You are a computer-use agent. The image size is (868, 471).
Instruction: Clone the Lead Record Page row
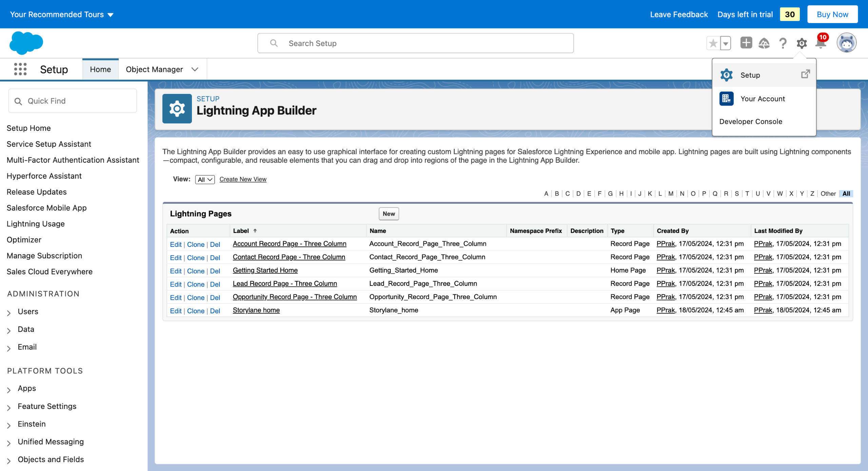coord(196,284)
